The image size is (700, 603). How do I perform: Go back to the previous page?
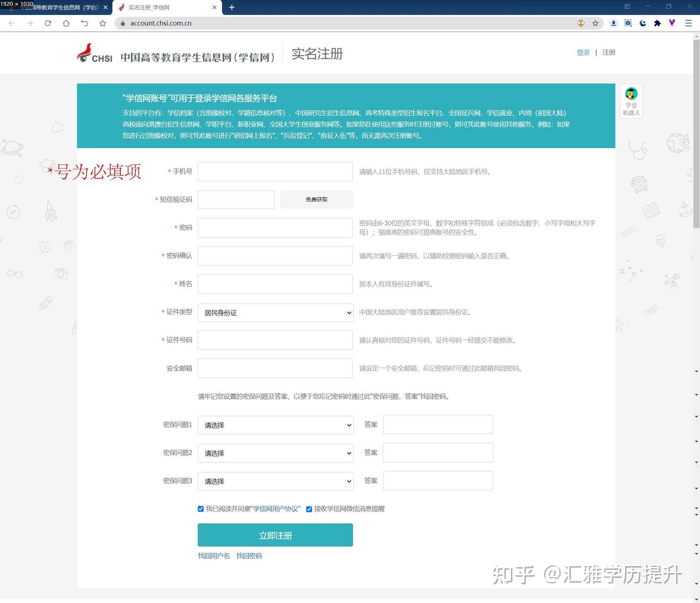[x=12, y=23]
